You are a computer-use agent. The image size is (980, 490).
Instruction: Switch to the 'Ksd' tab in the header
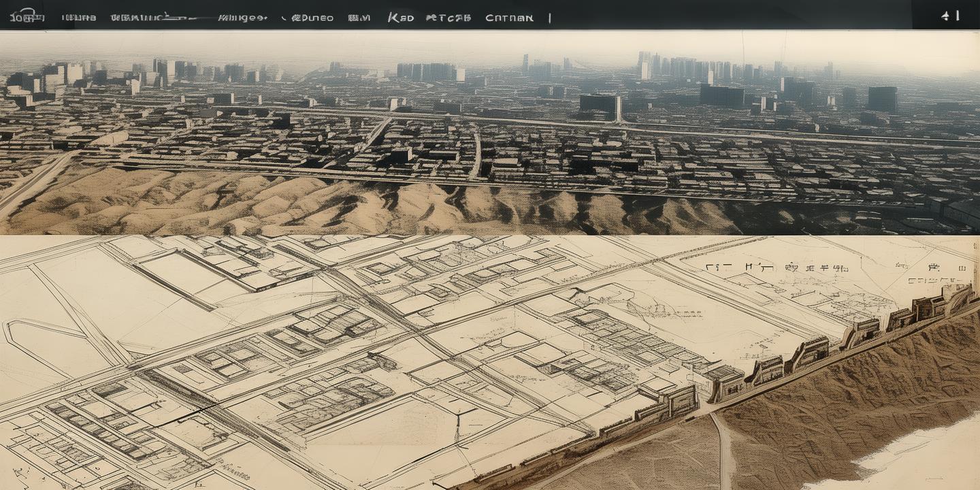pos(400,18)
